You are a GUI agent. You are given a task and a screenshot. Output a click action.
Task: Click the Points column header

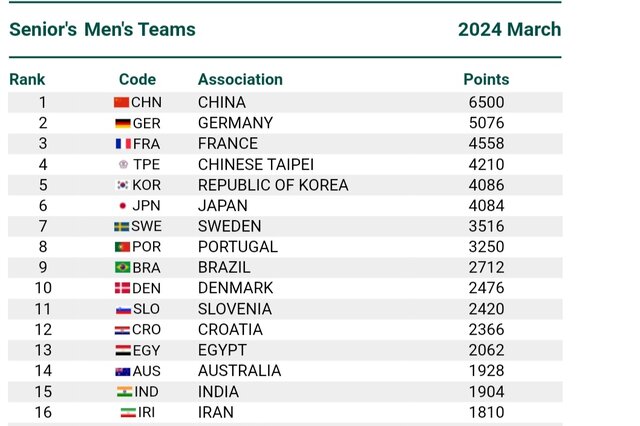pyautogui.click(x=486, y=79)
